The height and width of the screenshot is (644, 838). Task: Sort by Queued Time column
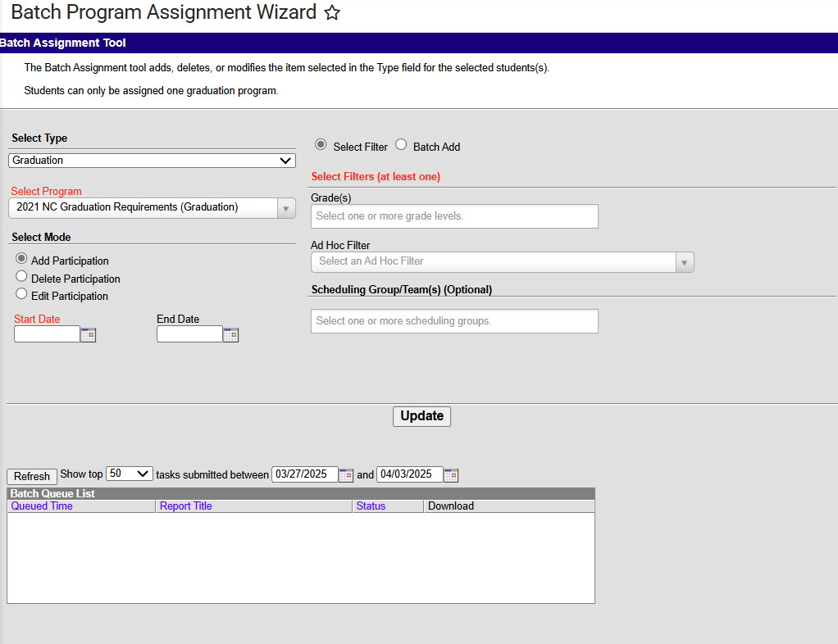click(42, 506)
